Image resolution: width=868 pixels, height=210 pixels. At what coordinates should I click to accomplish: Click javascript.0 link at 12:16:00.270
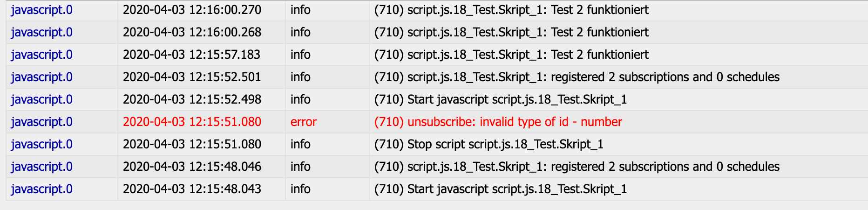pos(42,10)
